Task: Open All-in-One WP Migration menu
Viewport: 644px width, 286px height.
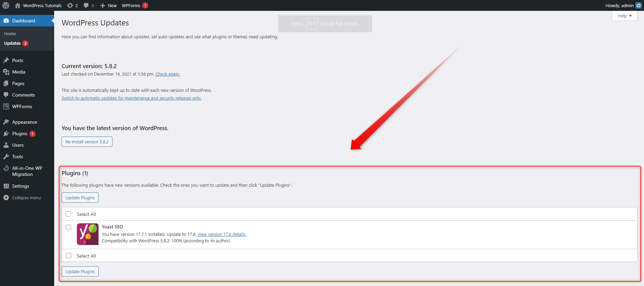Action: click(x=27, y=171)
